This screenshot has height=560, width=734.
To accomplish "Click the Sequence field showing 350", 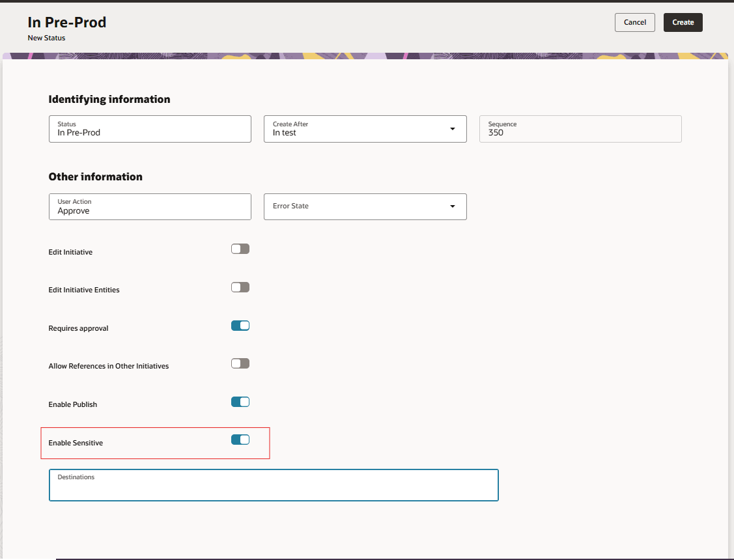I will 580,133.
